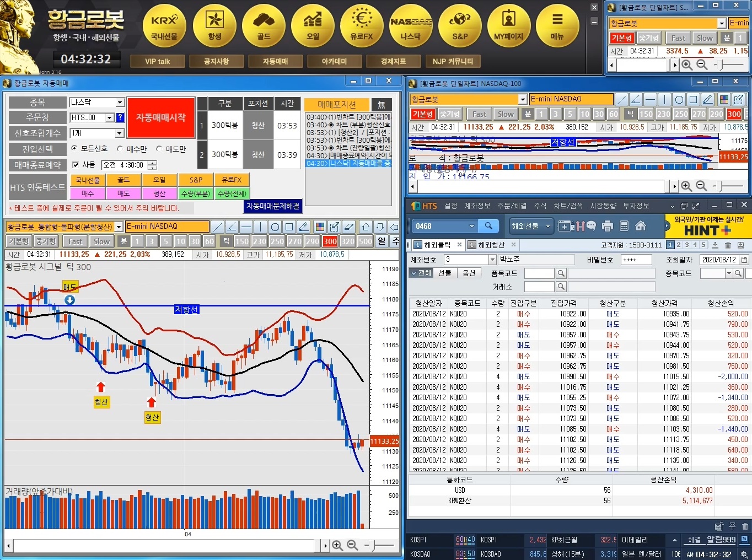Open the HTS 계좌정보 menu
Screen dimensions: 752x560
point(477,206)
